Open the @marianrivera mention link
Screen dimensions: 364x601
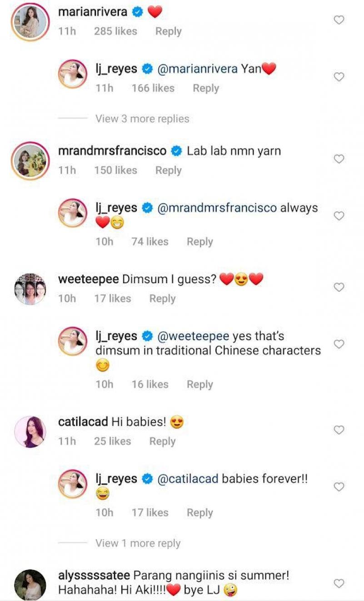tap(197, 69)
